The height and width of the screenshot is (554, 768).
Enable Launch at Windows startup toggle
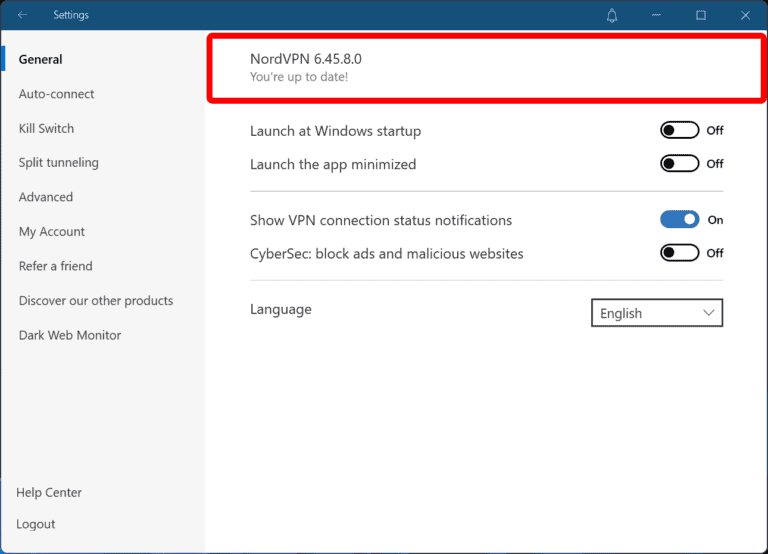679,130
